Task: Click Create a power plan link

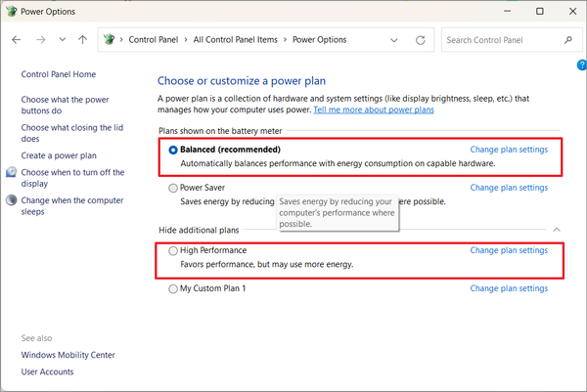Action: (59, 155)
